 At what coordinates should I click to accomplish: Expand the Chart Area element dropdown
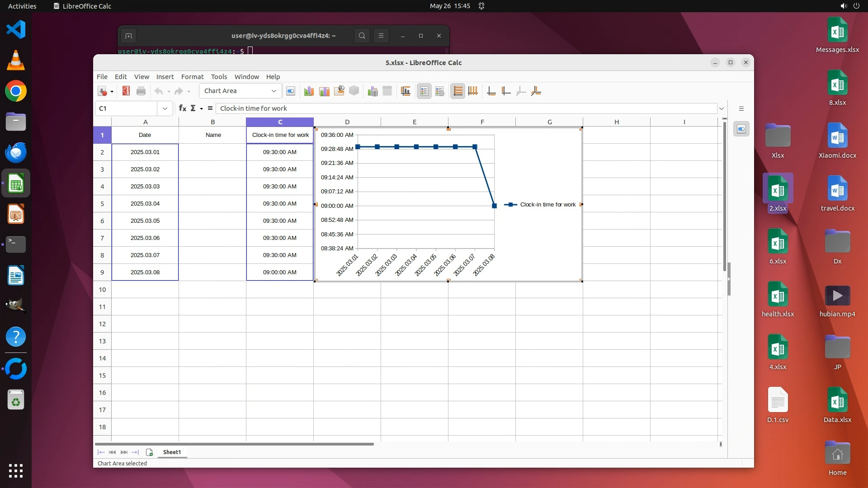[274, 91]
